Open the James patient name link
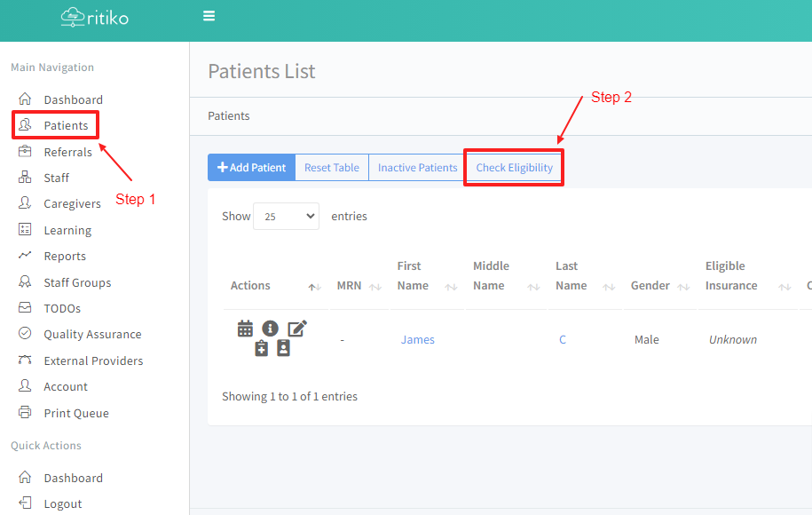 point(417,339)
